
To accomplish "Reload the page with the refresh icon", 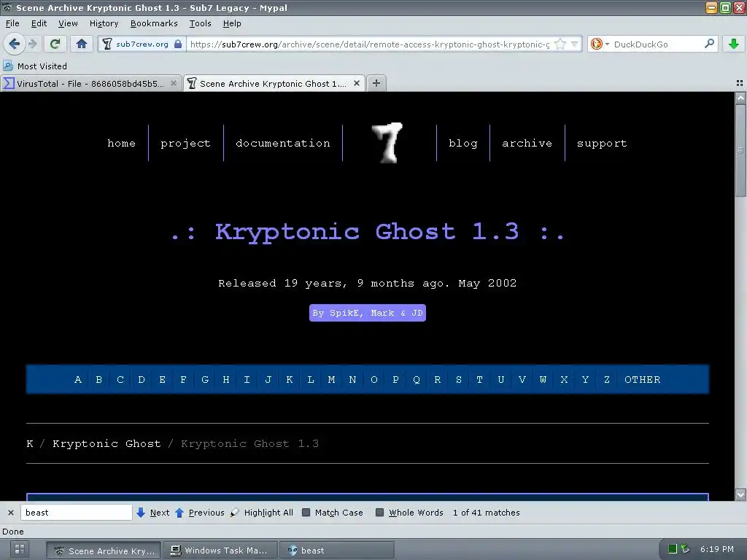I will click(x=55, y=44).
